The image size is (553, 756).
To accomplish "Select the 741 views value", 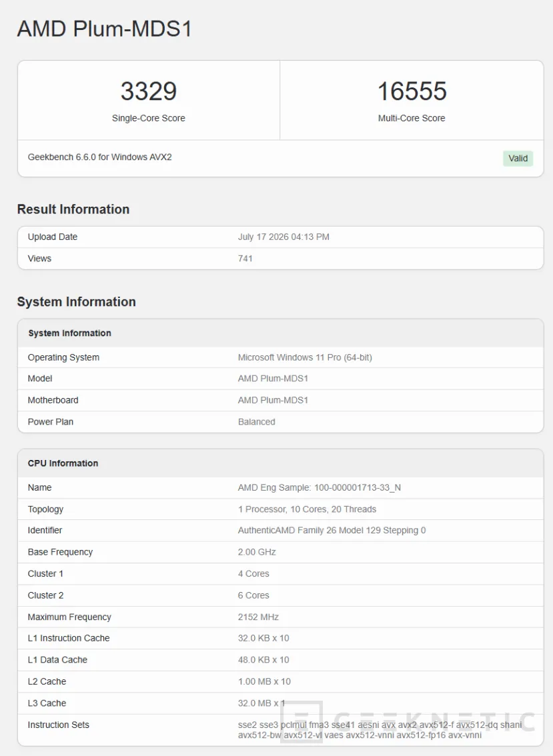I will click(x=245, y=259).
